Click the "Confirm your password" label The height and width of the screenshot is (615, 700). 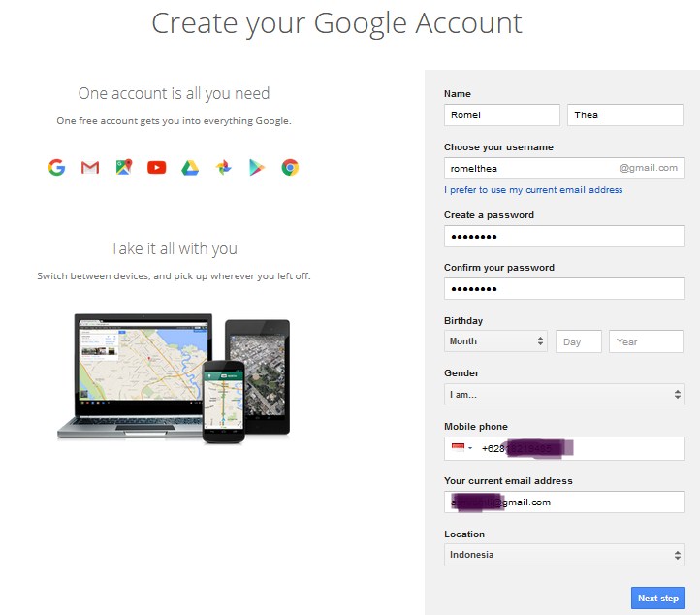point(499,267)
